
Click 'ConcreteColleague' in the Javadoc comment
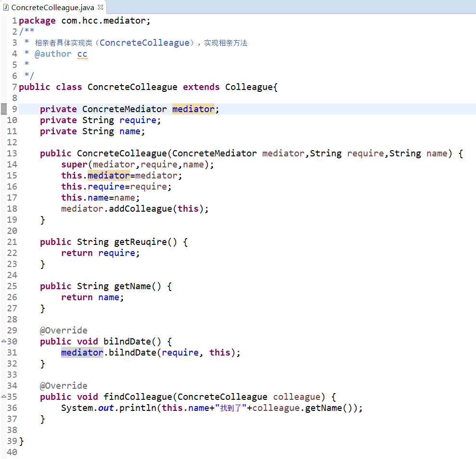coord(144,43)
